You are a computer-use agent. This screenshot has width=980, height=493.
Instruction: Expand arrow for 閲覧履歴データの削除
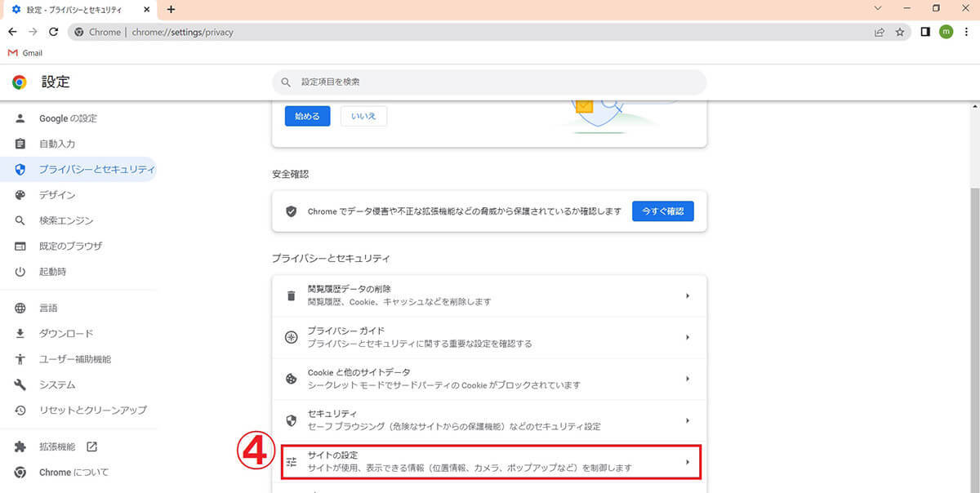(688, 295)
